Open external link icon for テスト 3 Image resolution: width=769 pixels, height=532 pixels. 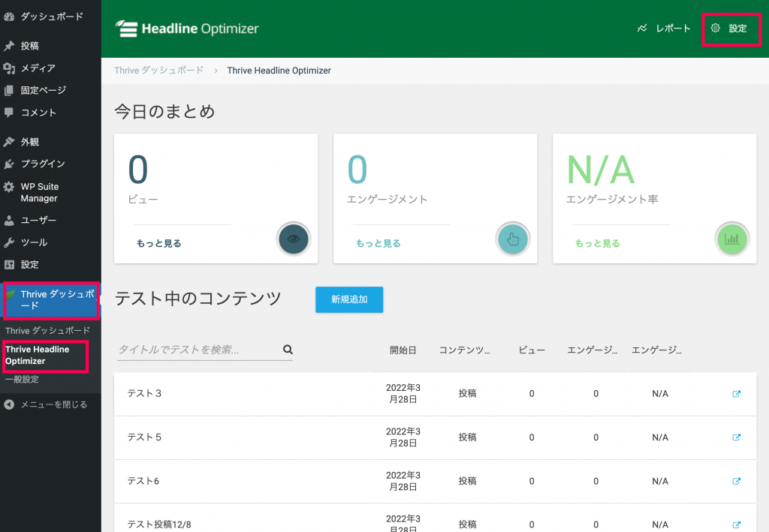tap(736, 394)
